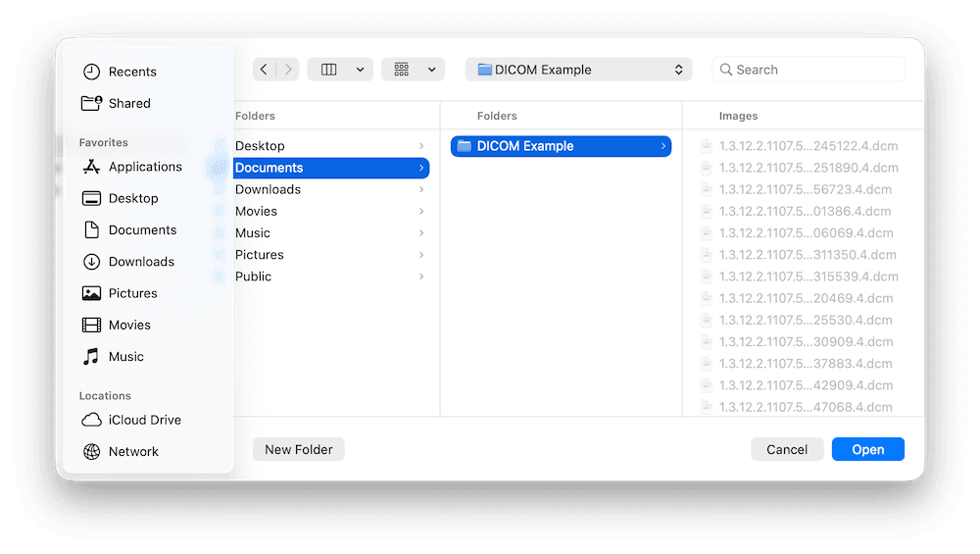Click the Cancel button
Screen dimensions: 980x554
[787, 450]
